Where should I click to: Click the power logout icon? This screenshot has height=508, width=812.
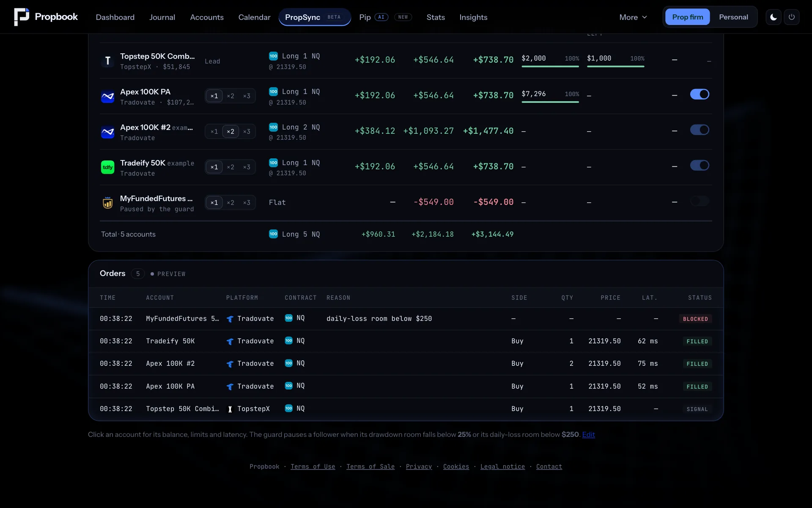pos(792,17)
